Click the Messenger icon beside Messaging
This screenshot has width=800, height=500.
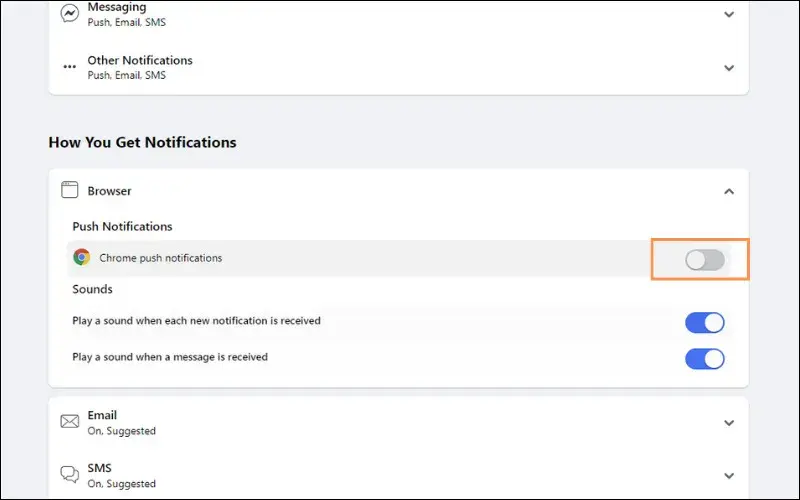[69, 14]
